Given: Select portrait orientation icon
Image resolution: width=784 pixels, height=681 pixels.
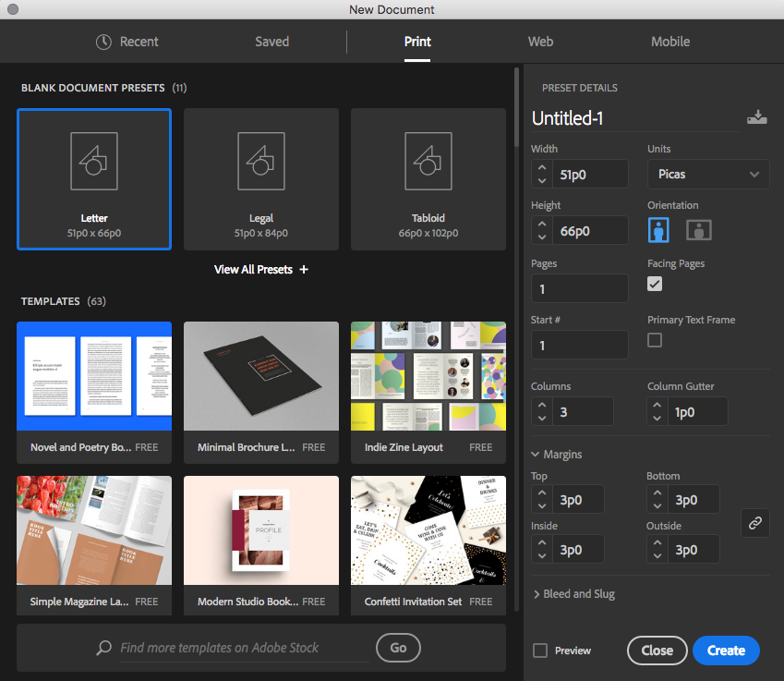Looking at the screenshot, I should (x=658, y=230).
